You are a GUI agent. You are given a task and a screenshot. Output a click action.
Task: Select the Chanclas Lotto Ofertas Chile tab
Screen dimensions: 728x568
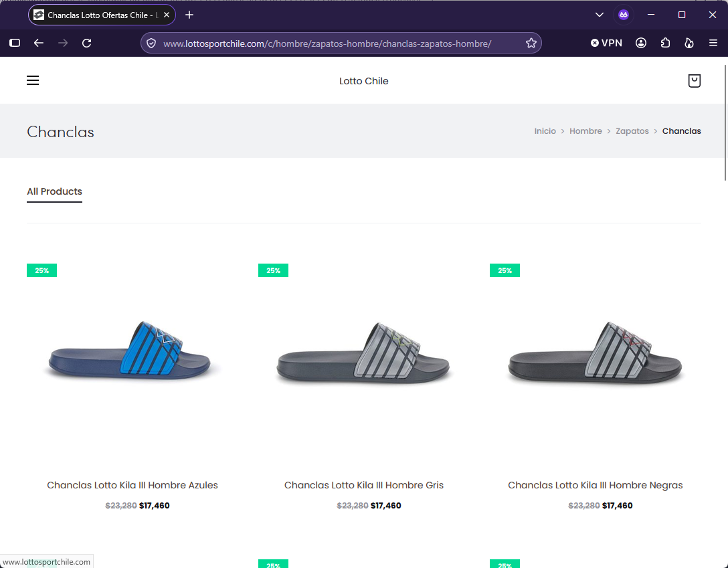pos(102,15)
